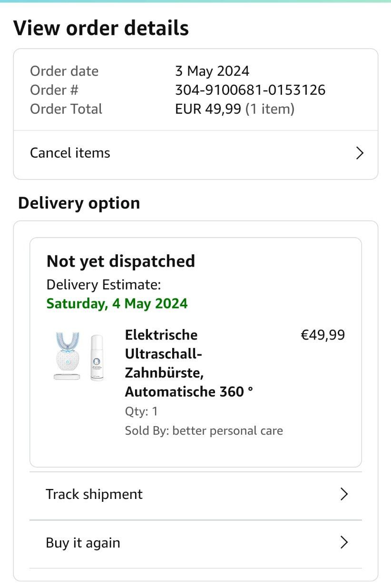This screenshot has height=588, width=391.
Task: Click the Delivery Estimate label
Action: click(104, 285)
